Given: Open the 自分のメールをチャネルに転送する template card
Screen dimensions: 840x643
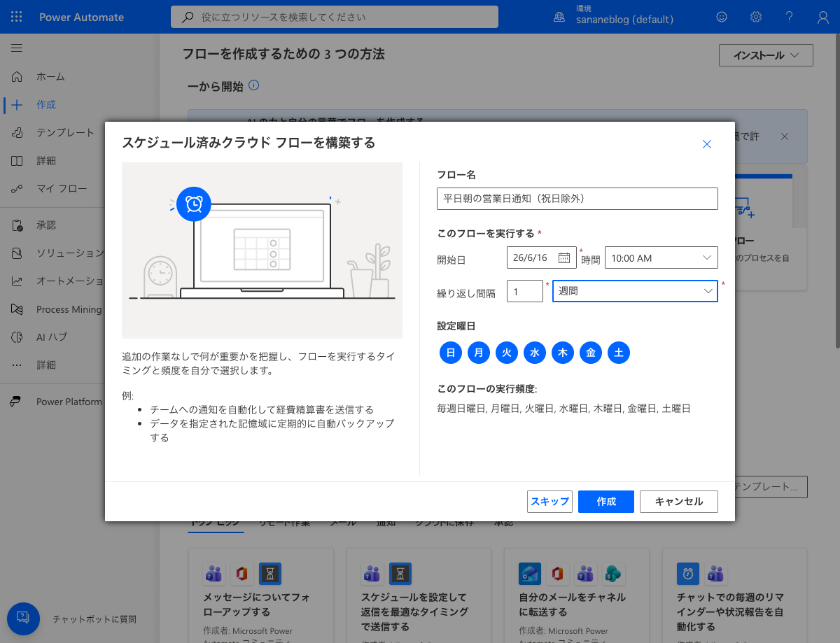Looking at the screenshot, I should (x=577, y=595).
